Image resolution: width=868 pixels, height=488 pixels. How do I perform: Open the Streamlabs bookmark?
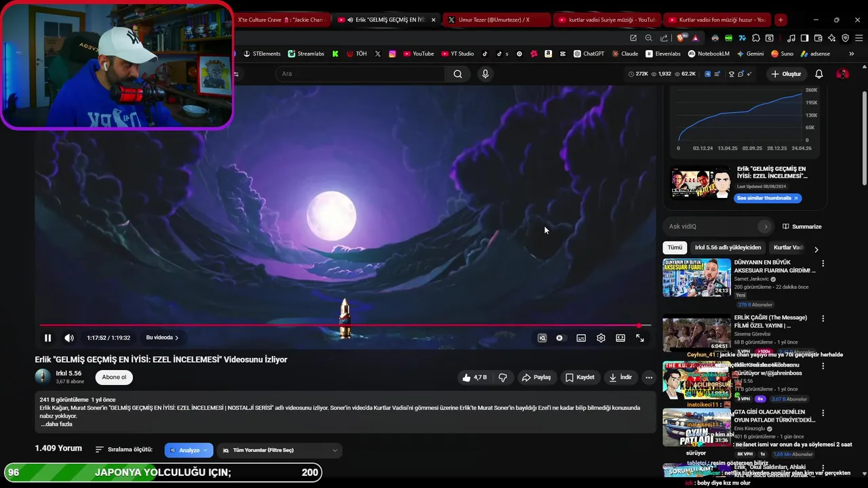pyautogui.click(x=306, y=54)
